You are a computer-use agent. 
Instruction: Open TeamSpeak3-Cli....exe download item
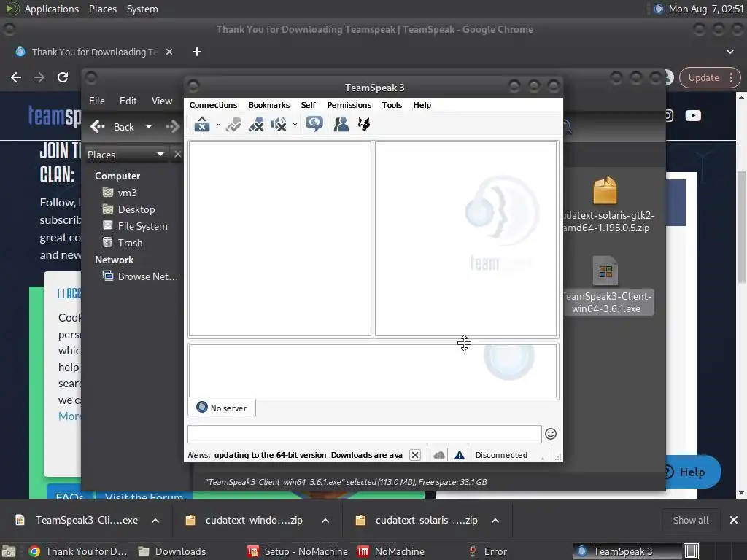click(77, 520)
